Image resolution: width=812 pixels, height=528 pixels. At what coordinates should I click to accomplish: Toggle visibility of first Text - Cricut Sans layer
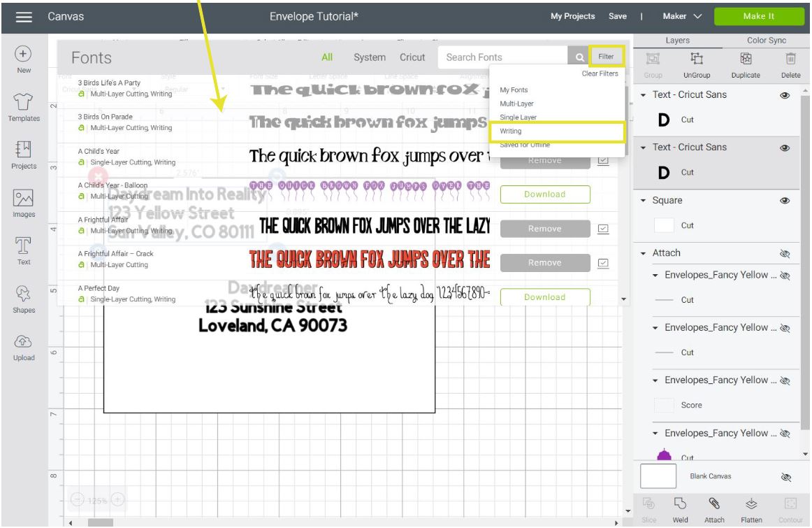click(785, 95)
